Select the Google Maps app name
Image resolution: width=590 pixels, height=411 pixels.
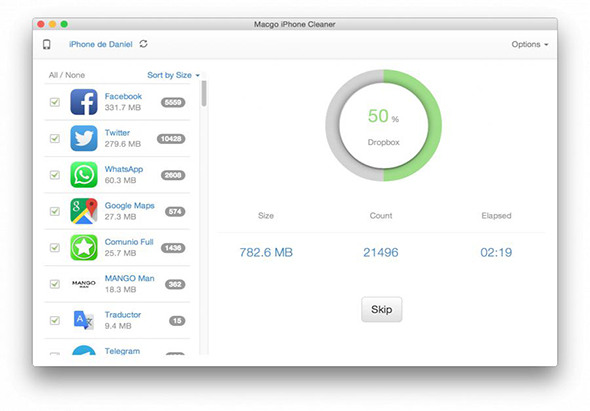(129, 206)
